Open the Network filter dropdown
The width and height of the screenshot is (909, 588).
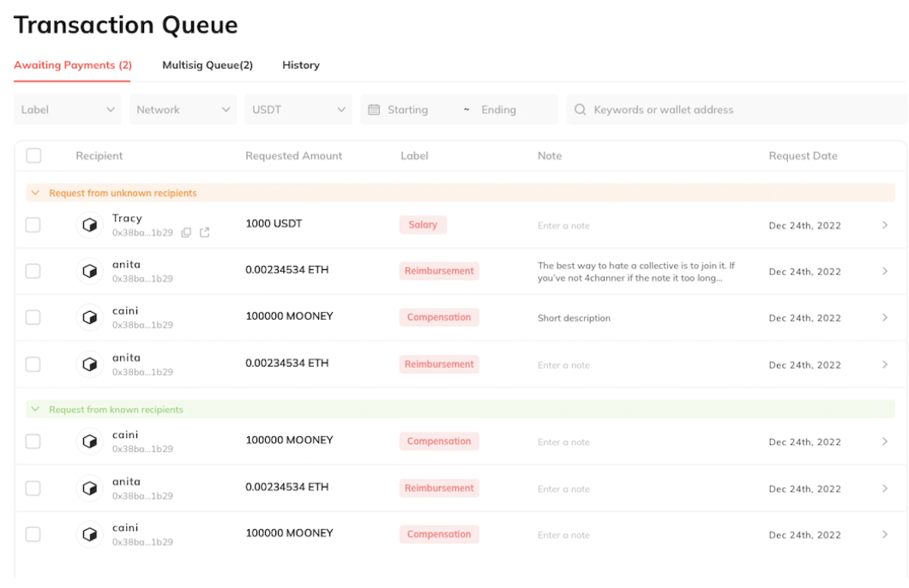click(183, 110)
